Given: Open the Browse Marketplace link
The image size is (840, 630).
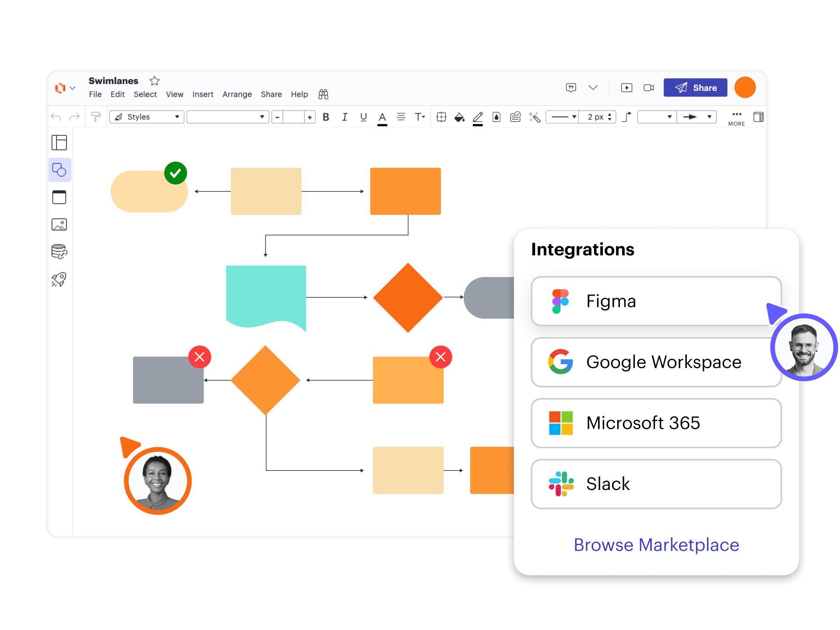Looking at the screenshot, I should (656, 545).
